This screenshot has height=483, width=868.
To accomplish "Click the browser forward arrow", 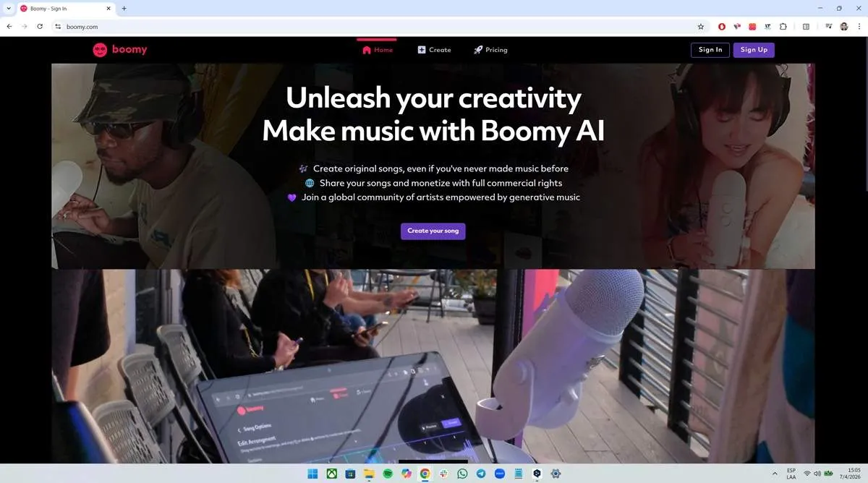I will coord(25,27).
